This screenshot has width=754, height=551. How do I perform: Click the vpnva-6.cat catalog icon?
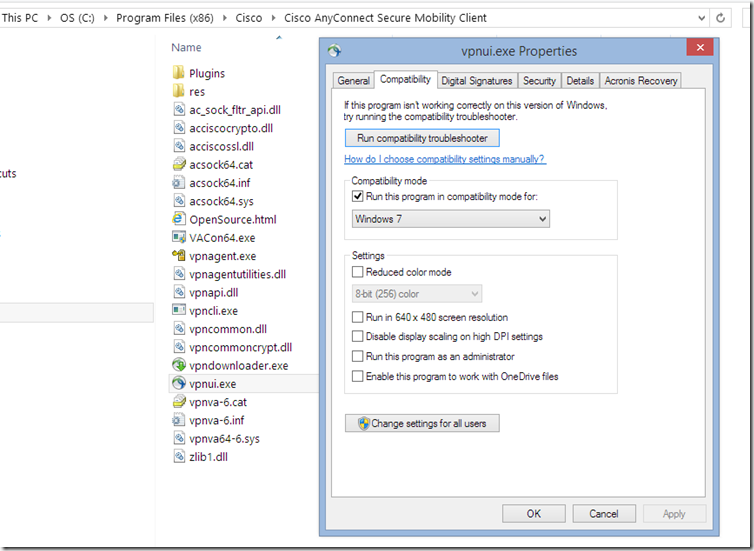pyautogui.click(x=178, y=401)
